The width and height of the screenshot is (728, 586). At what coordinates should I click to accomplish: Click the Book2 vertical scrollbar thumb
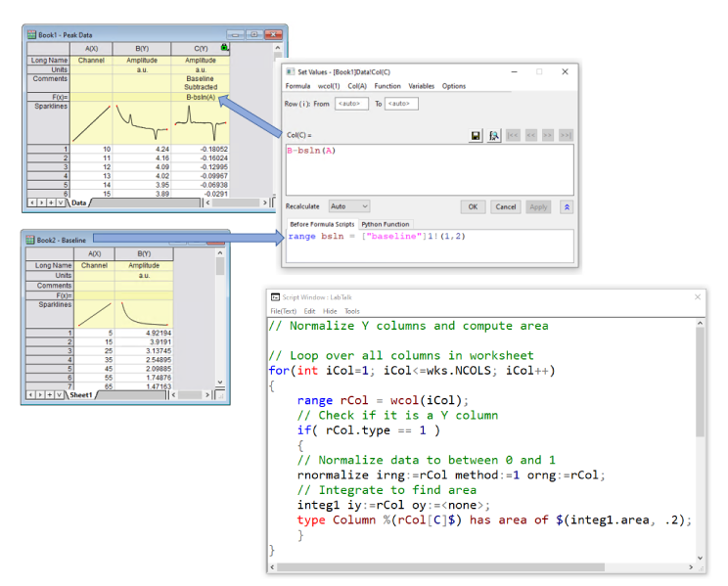[x=220, y=266]
